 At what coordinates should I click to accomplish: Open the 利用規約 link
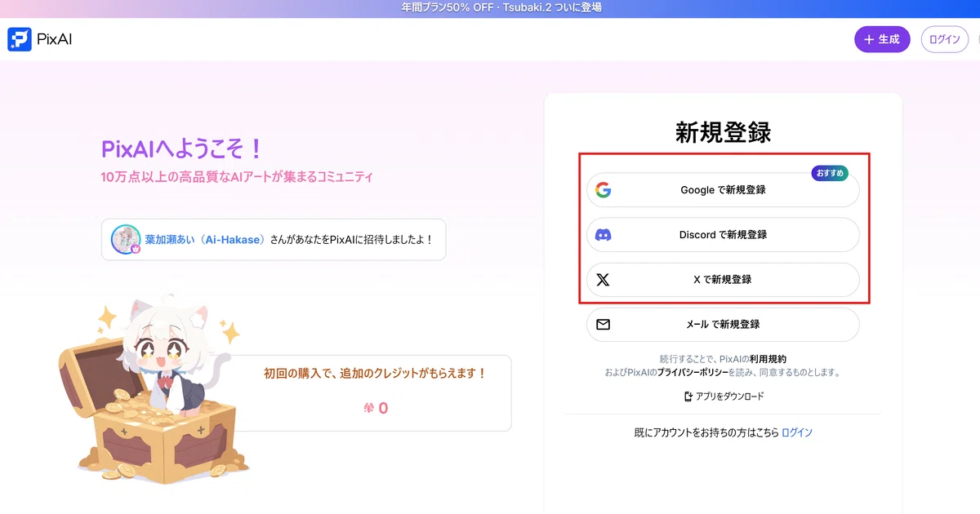point(769,359)
